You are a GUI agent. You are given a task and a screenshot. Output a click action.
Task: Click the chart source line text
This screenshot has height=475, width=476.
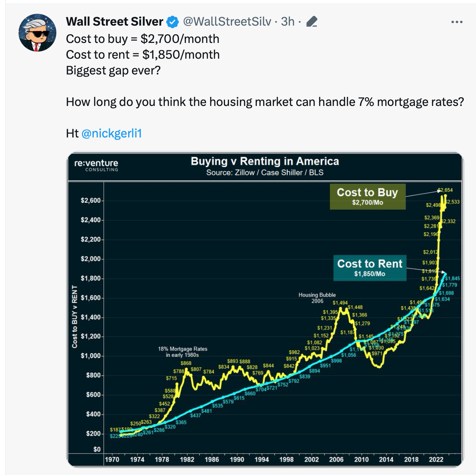[265, 173]
